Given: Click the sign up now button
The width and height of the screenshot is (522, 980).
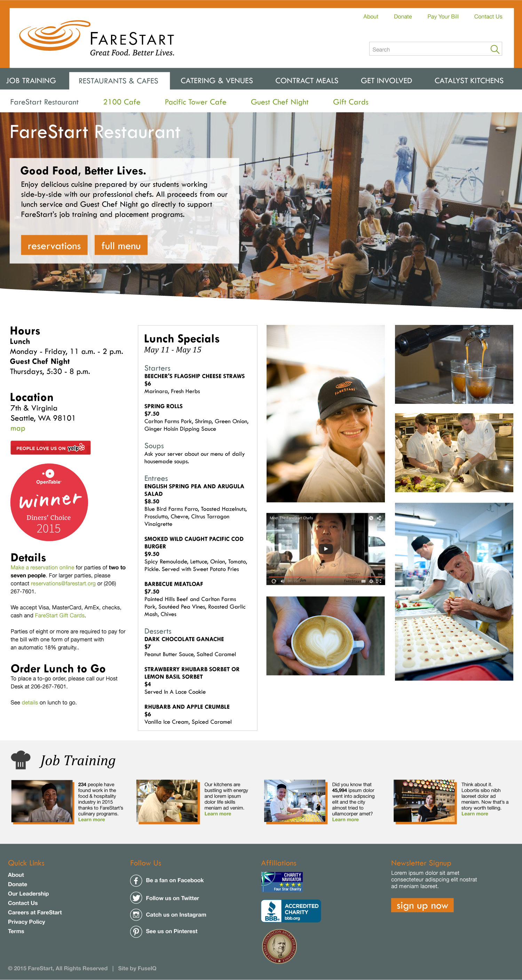Looking at the screenshot, I should click(422, 905).
